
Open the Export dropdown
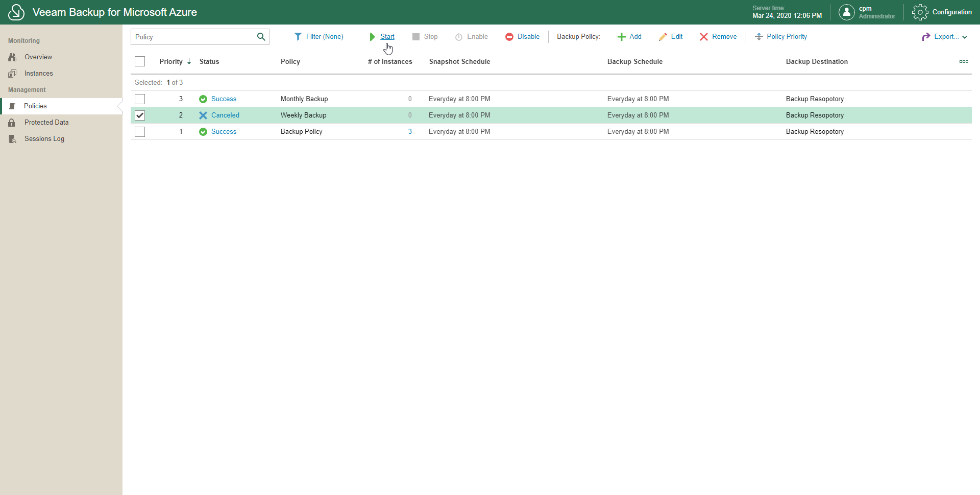tap(945, 37)
